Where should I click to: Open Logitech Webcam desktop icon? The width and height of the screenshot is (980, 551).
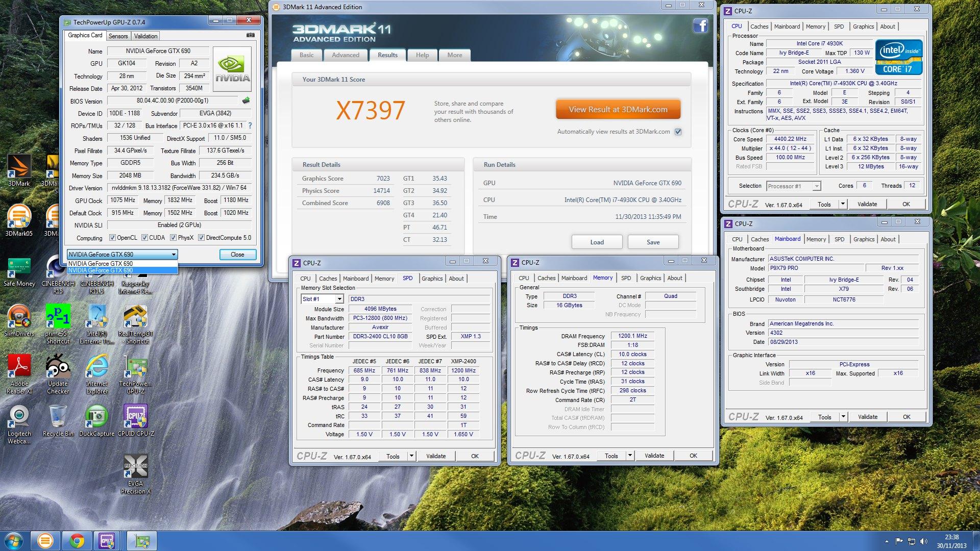click(x=19, y=424)
